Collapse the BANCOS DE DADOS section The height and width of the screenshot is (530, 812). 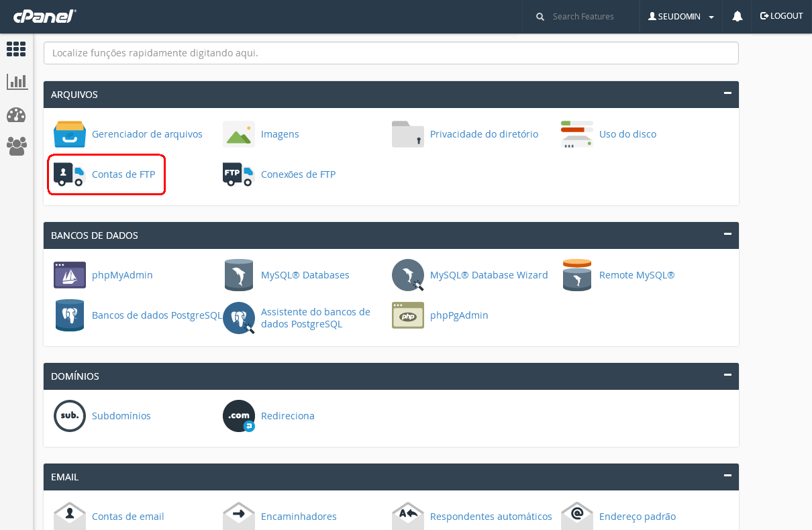point(727,235)
